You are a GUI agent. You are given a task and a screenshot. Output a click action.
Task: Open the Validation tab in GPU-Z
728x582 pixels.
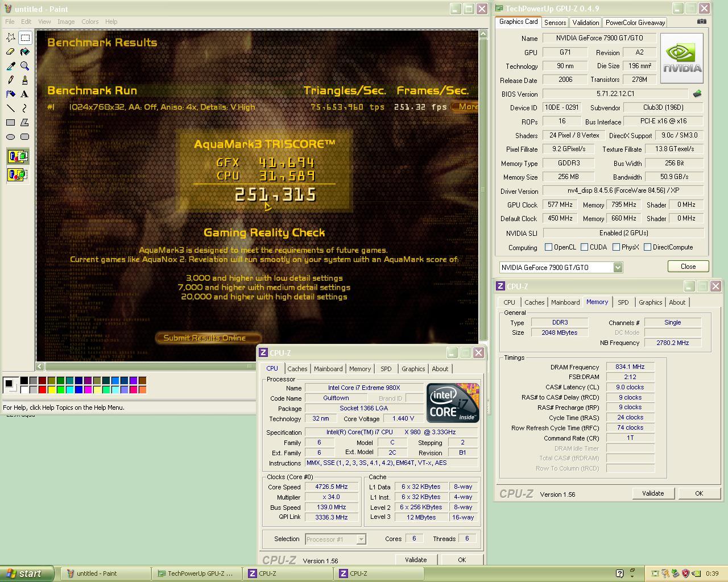[585, 23]
